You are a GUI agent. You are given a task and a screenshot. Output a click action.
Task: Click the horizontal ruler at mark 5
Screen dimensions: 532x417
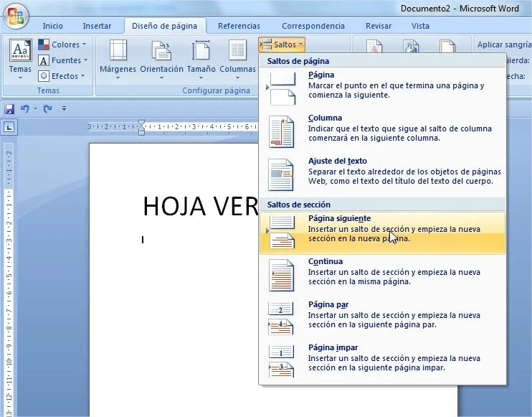229,127
